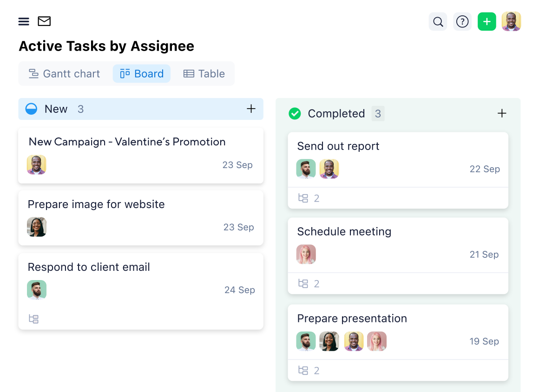The image size is (539, 392).
Task: Open the help question mark icon
Action: (462, 22)
